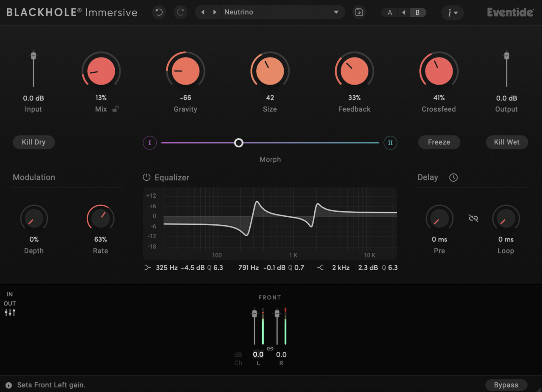Click the Mix 13% value
This screenshot has width=542, height=392.
pyautogui.click(x=101, y=98)
